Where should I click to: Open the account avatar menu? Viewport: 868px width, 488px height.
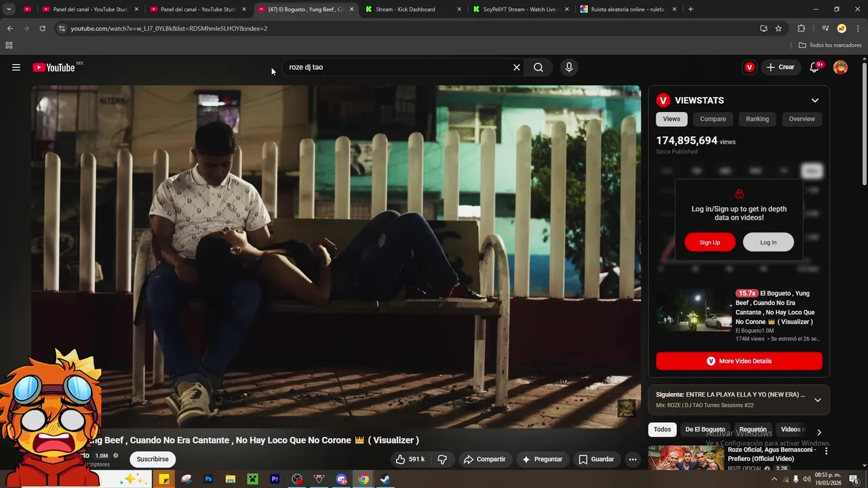(x=840, y=67)
